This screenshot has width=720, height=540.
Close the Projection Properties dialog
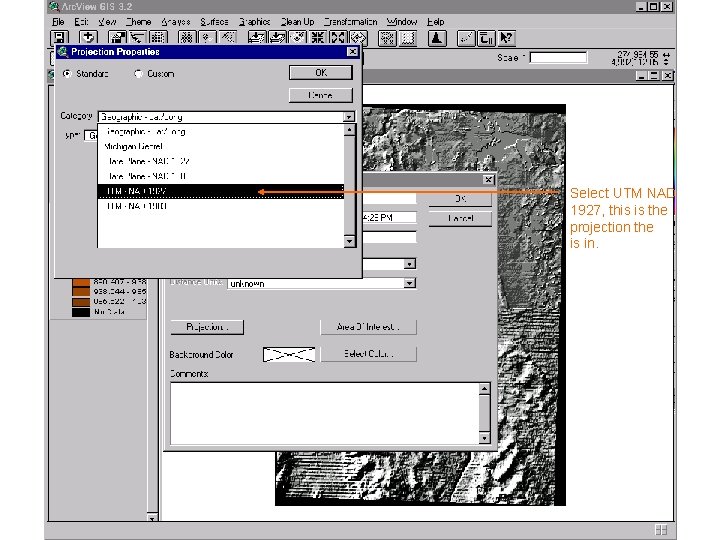352,52
